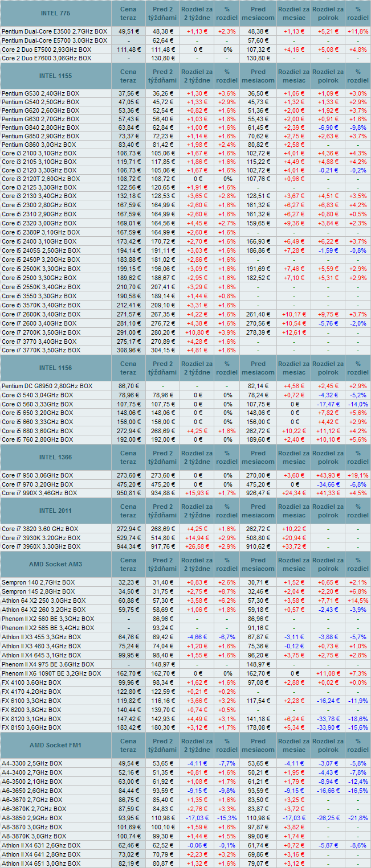Select Phenom II X2 560 BE 3,3GHz BOX
The width and height of the screenshot is (371, 868).
coord(48,618)
